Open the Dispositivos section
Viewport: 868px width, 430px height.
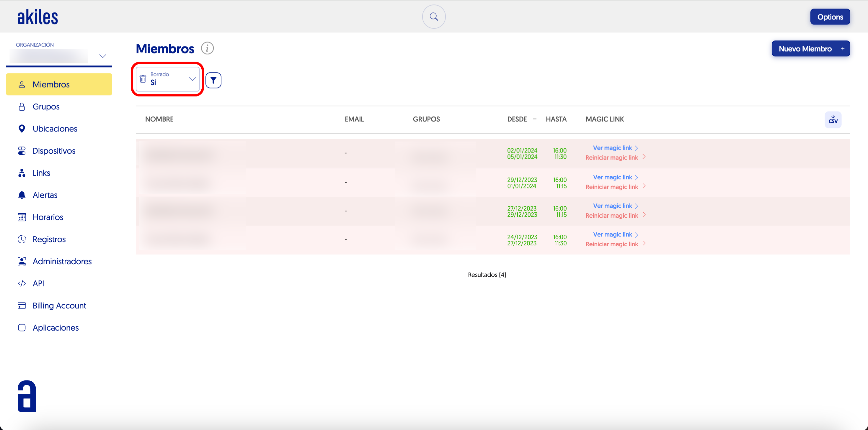(54, 151)
